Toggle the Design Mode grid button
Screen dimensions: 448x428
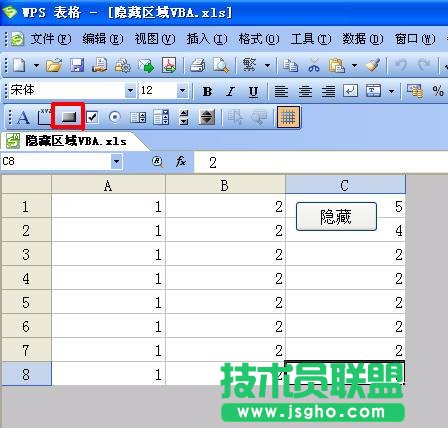tap(288, 117)
